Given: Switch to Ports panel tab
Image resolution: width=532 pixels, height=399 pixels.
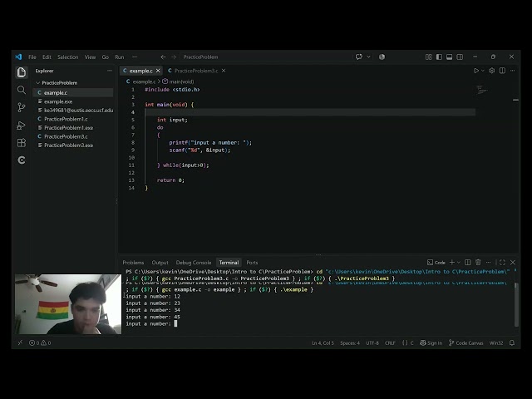Looking at the screenshot, I should [252, 263].
